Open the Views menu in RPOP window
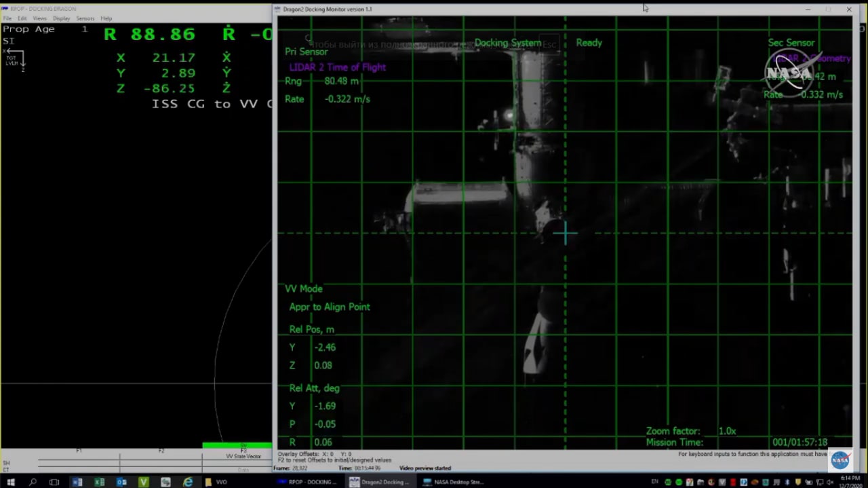This screenshot has width=868, height=488. click(x=40, y=18)
